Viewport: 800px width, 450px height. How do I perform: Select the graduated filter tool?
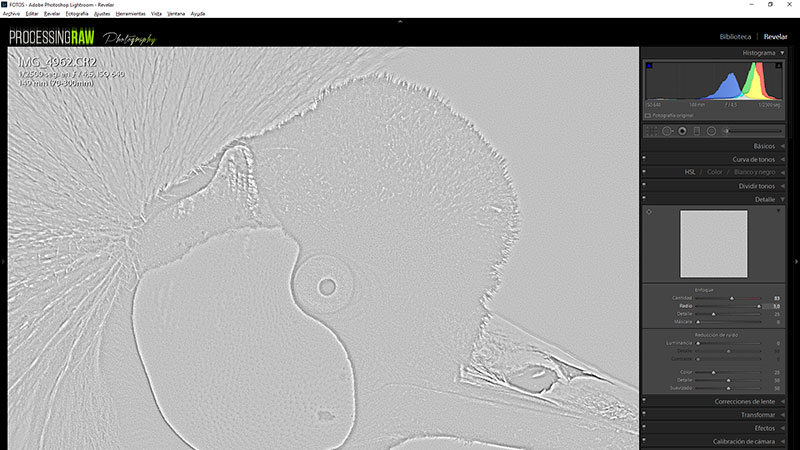697,130
